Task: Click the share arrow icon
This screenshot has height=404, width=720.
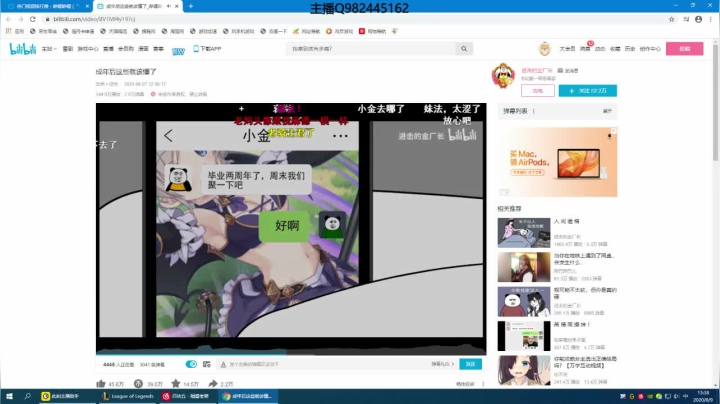Action: [x=213, y=383]
